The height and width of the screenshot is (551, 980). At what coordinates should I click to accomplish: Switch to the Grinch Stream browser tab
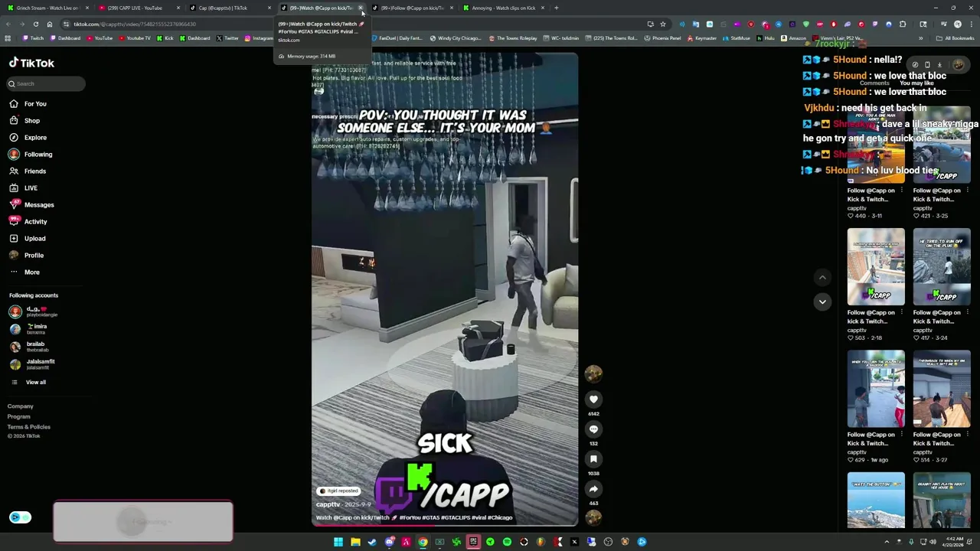tap(47, 8)
